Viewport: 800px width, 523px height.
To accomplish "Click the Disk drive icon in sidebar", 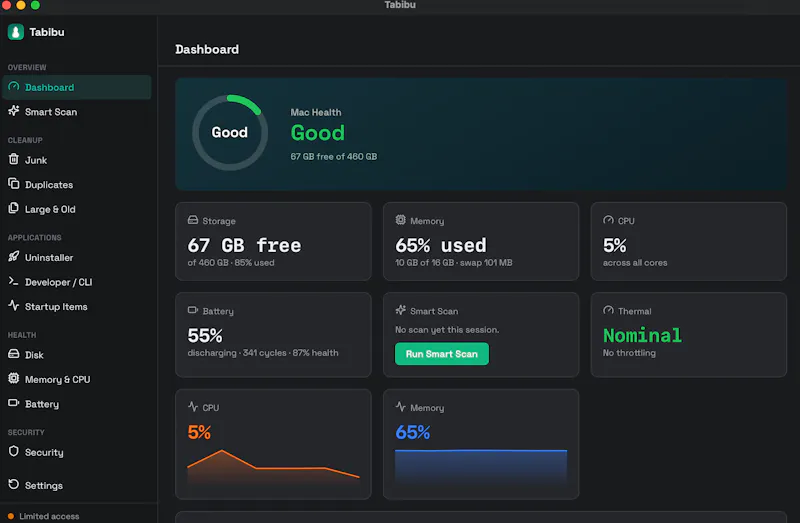I will (14, 354).
